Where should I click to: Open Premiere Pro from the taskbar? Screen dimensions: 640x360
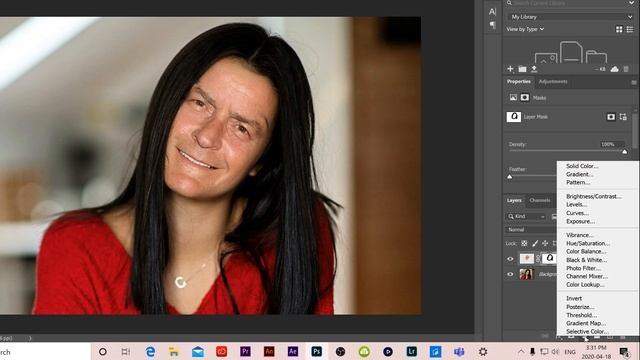245,351
